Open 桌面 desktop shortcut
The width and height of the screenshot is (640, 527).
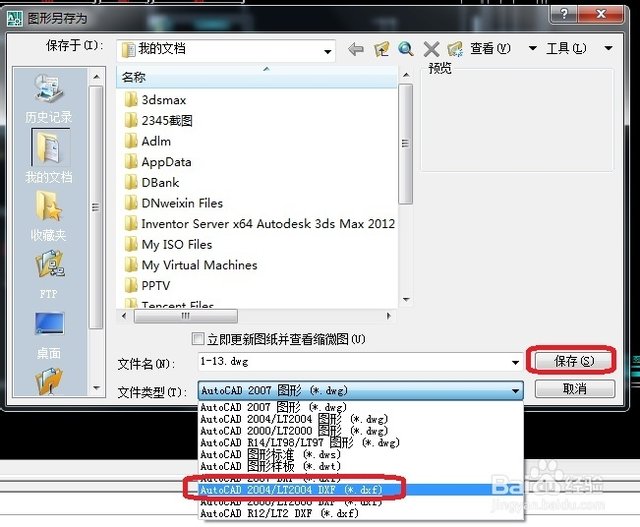tap(49, 336)
